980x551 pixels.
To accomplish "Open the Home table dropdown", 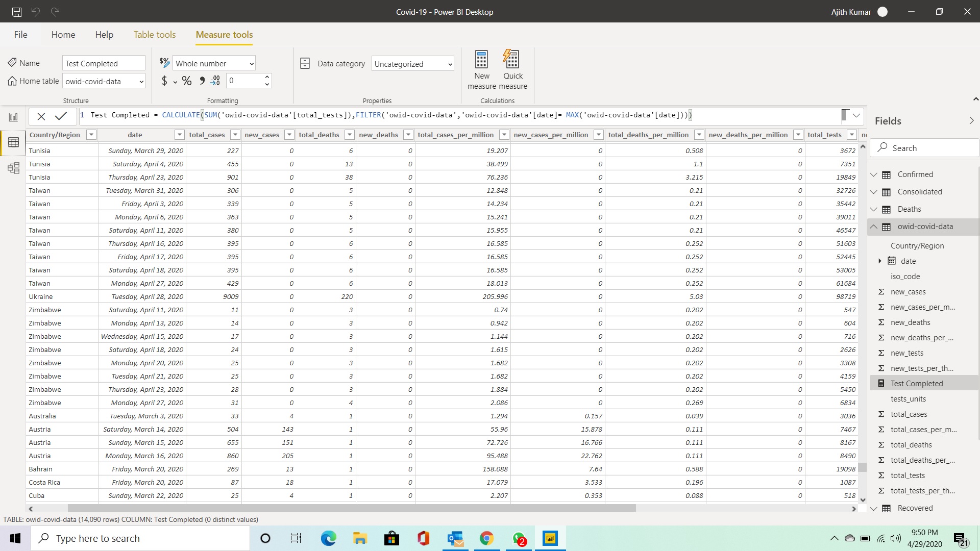I will pyautogui.click(x=104, y=81).
